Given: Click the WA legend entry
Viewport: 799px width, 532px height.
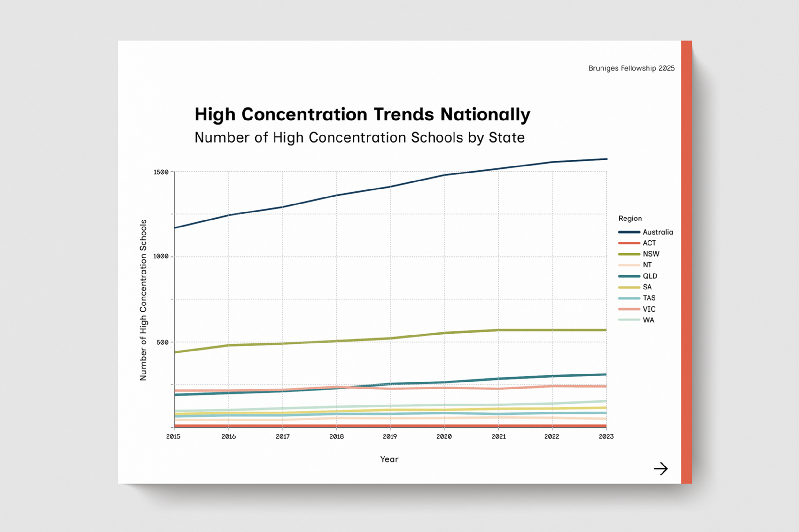Looking at the screenshot, I should [x=648, y=320].
